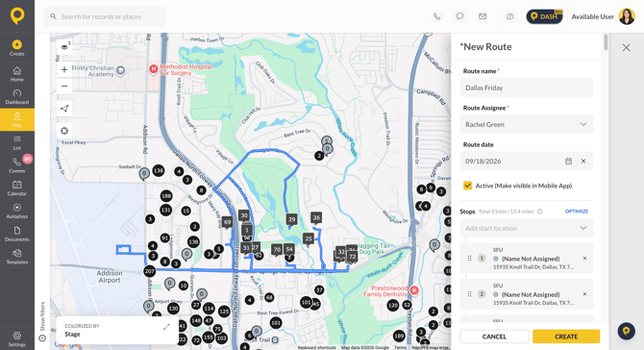Open the chat message icon in header
Viewport: 644px width, 350px height.
click(x=459, y=16)
